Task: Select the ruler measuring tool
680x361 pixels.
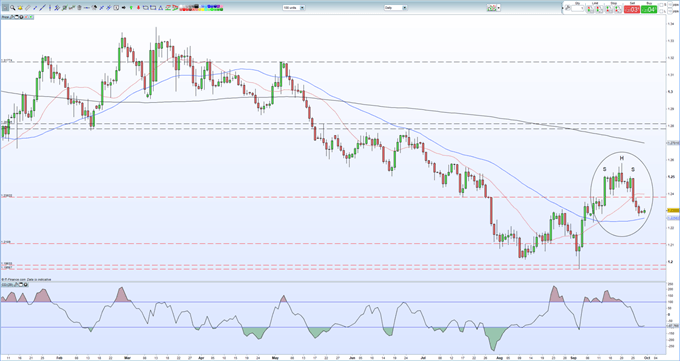Action: (28, 7)
